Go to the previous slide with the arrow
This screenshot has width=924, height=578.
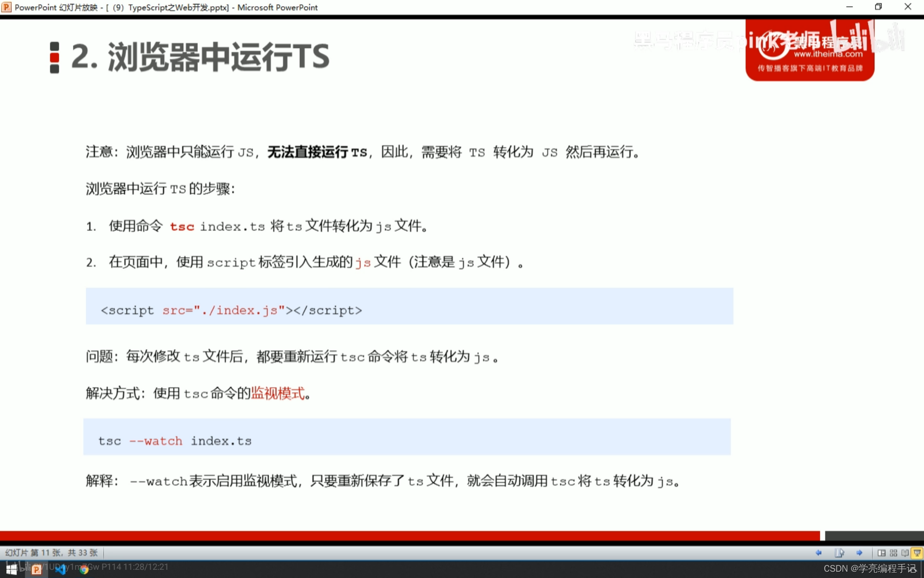point(818,552)
